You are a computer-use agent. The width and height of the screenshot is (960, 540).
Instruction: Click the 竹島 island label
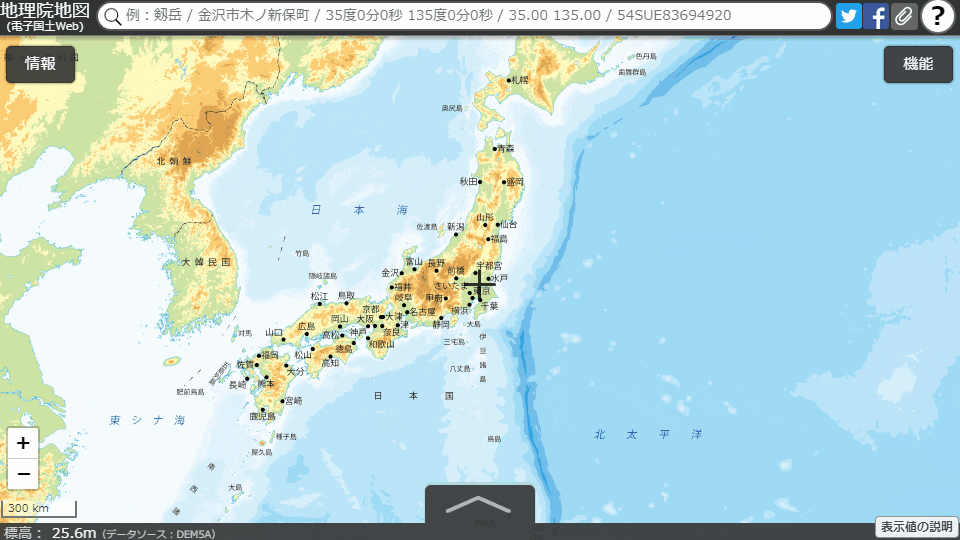point(302,253)
